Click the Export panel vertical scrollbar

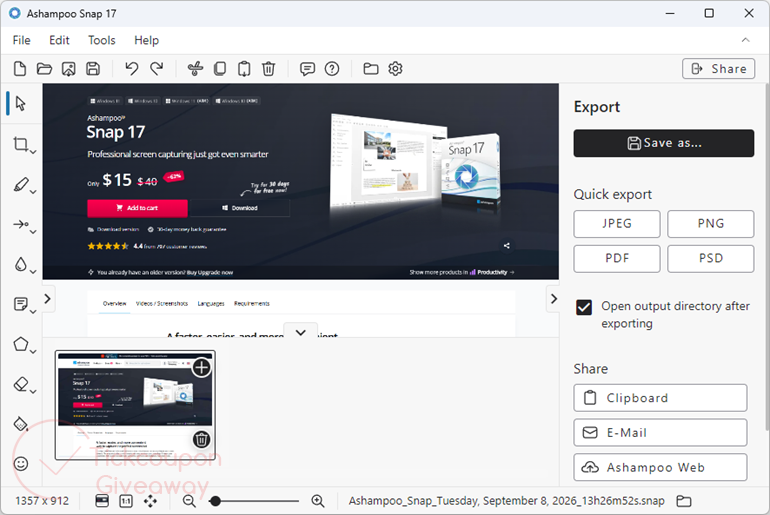767,257
